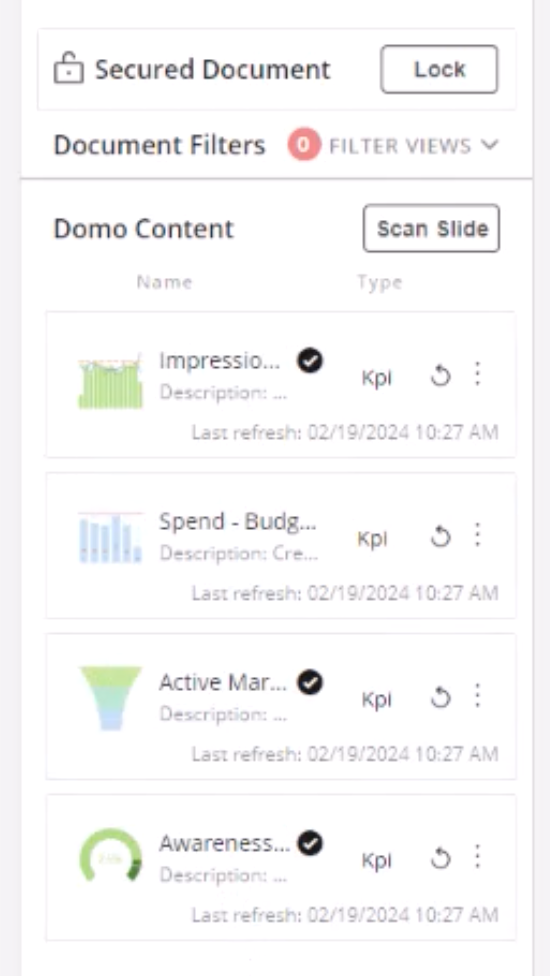
Task: Click the Secured Document label
Action: pyautogui.click(x=212, y=69)
